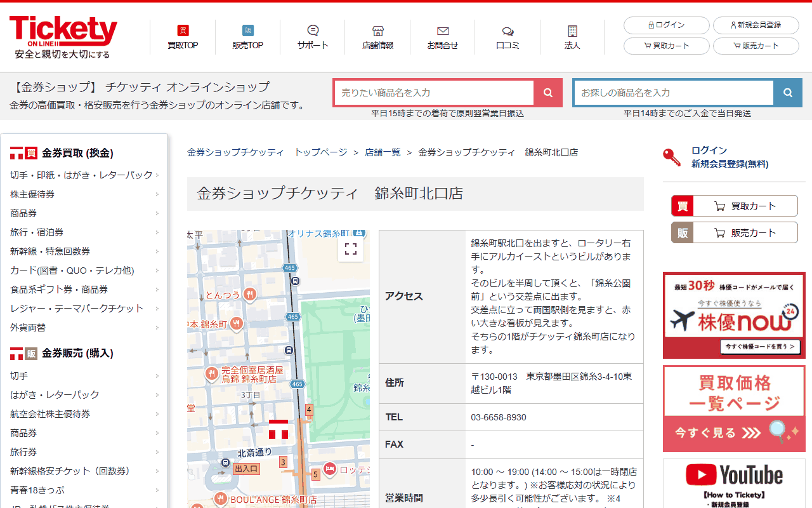Expand カード(図書・QUO・テレカ他) category
Image resolution: width=812 pixels, height=508 pixels.
pos(84,271)
